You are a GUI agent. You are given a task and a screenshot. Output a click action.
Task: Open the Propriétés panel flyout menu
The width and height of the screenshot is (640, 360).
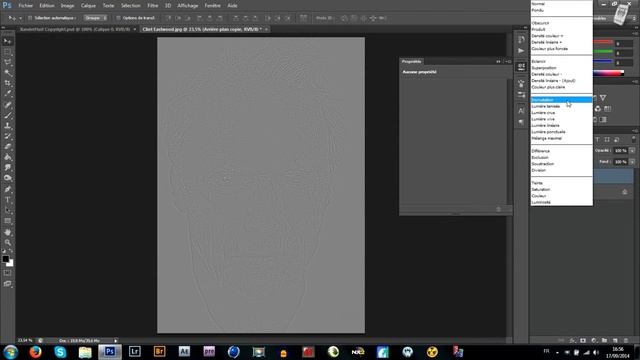508,62
